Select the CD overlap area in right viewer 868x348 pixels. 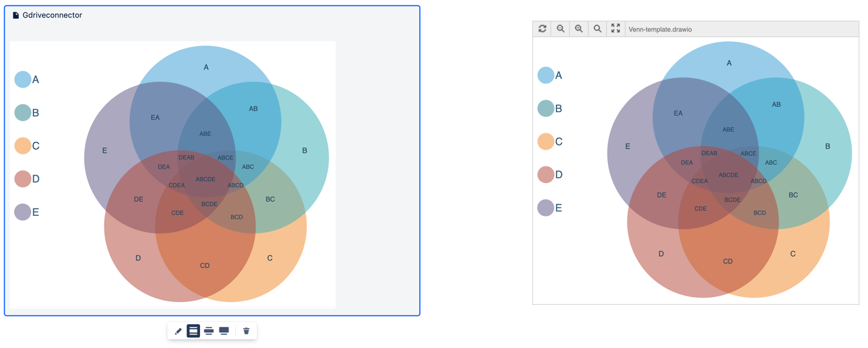point(728,261)
